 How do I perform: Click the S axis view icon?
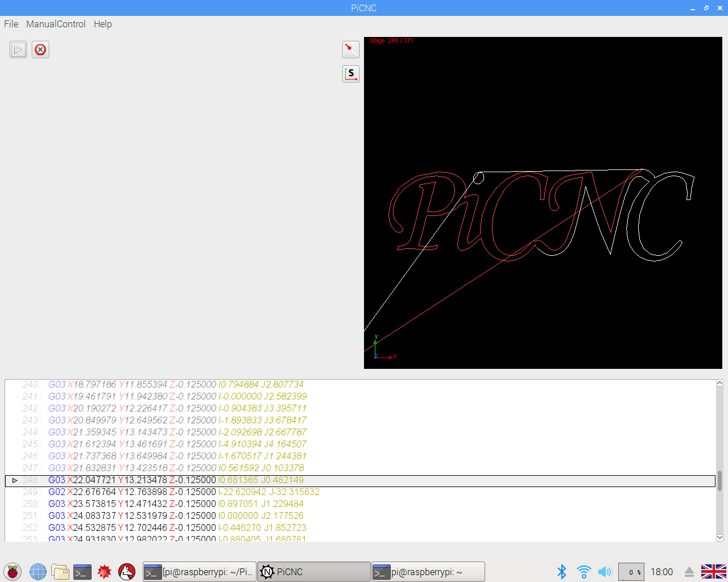click(x=351, y=74)
